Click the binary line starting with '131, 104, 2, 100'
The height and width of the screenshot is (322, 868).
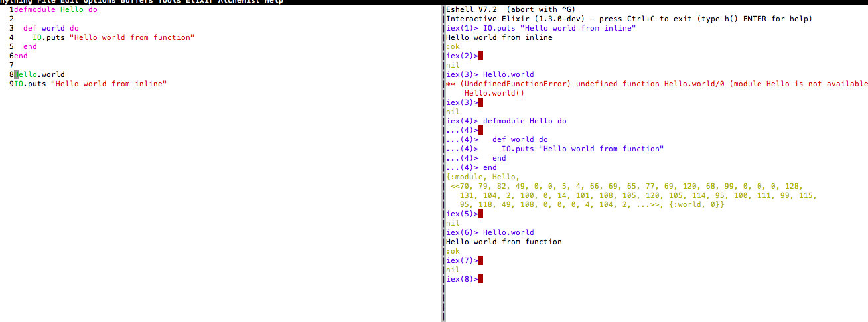click(638, 195)
